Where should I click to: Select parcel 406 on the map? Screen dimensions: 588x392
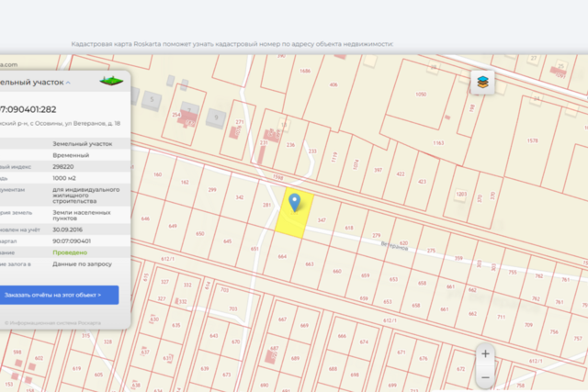click(x=334, y=84)
